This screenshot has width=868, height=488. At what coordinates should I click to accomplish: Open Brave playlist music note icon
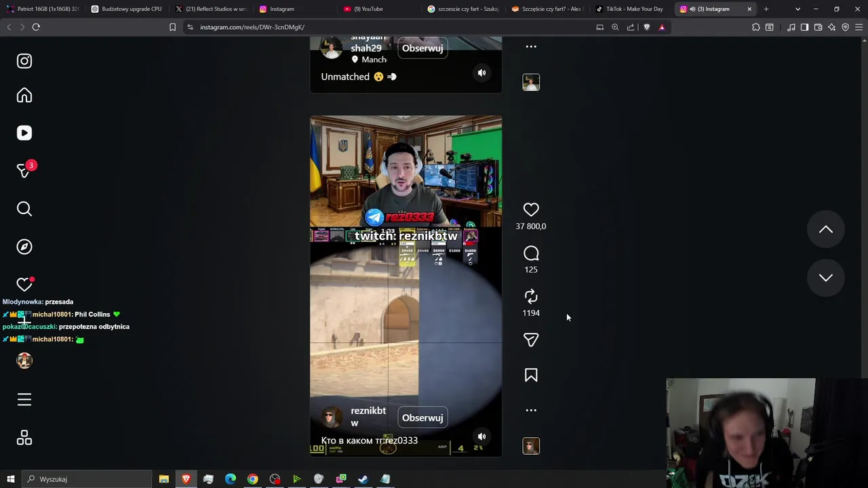791,27
